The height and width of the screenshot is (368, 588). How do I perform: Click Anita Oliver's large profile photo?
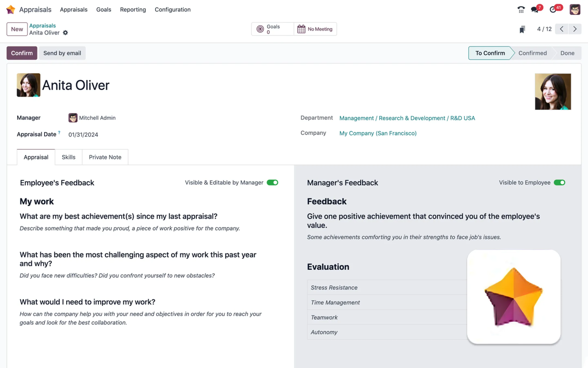tap(553, 92)
